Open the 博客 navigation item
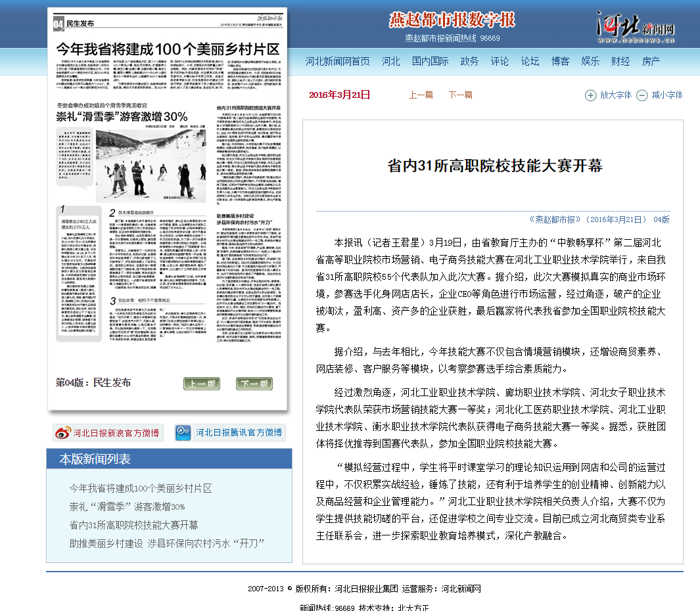This screenshot has height=611, width=700. (x=560, y=61)
